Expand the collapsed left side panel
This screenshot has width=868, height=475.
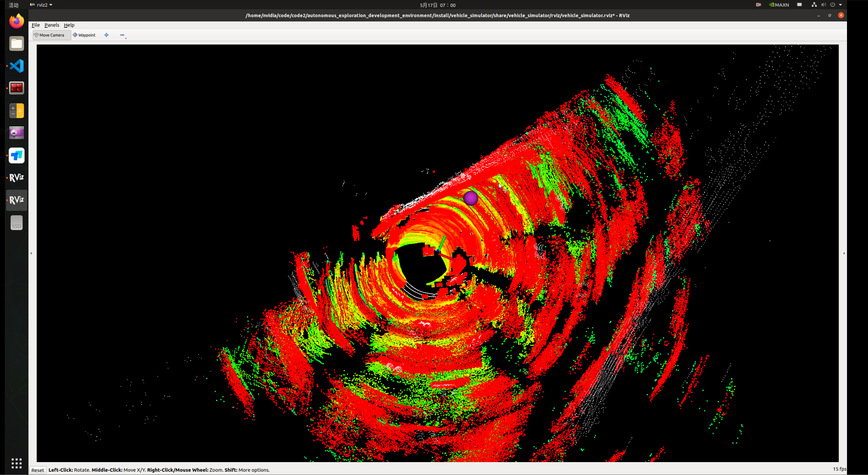31,253
